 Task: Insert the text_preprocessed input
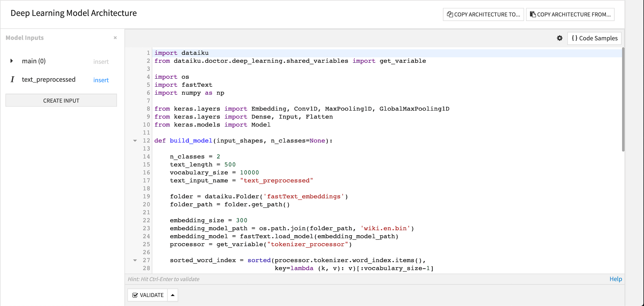(101, 80)
